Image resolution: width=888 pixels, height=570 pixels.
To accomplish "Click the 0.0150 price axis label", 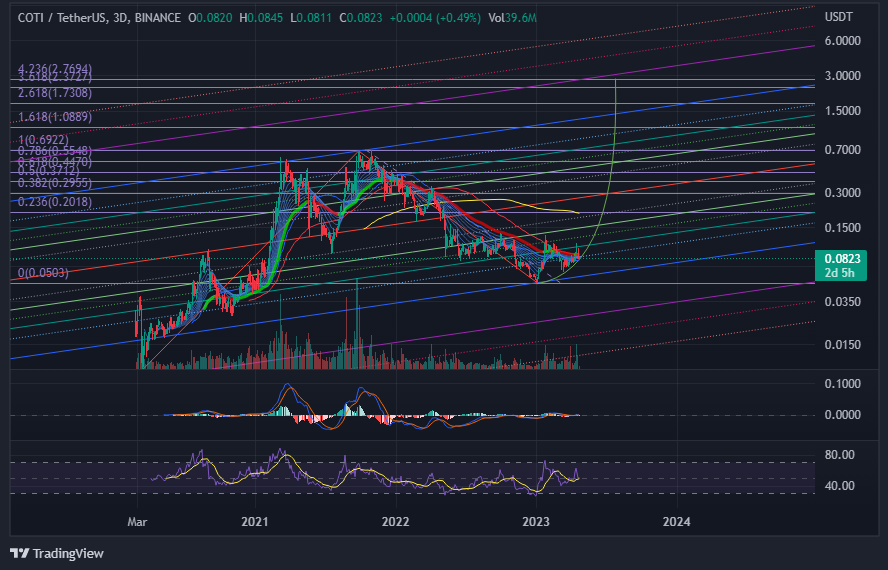I will click(x=843, y=345).
